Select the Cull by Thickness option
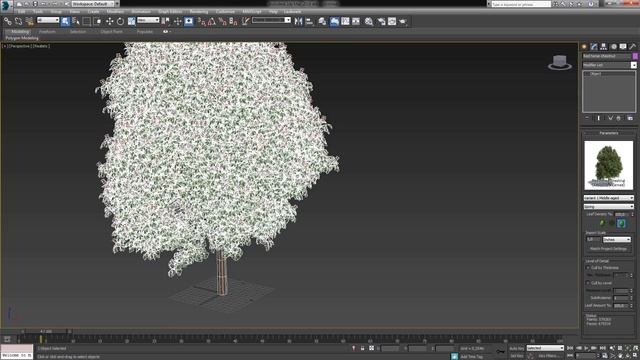Image resolution: width=640 pixels, height=360 pixels. pyautogui.click(x=602, y=268)
